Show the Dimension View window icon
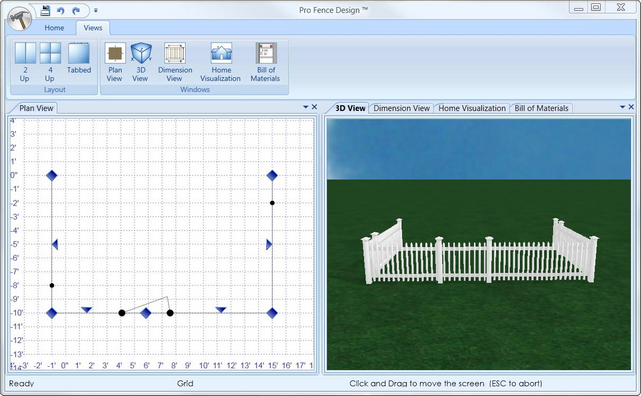 tap(175, 53)
